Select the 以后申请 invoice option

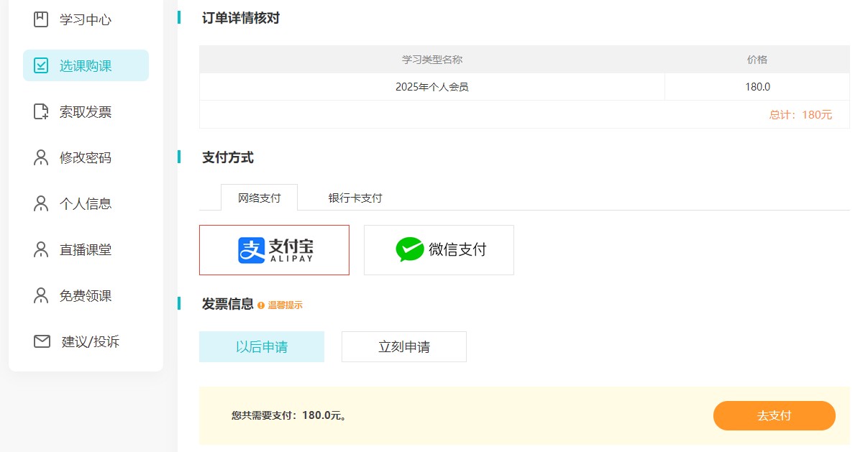(262, 346)
